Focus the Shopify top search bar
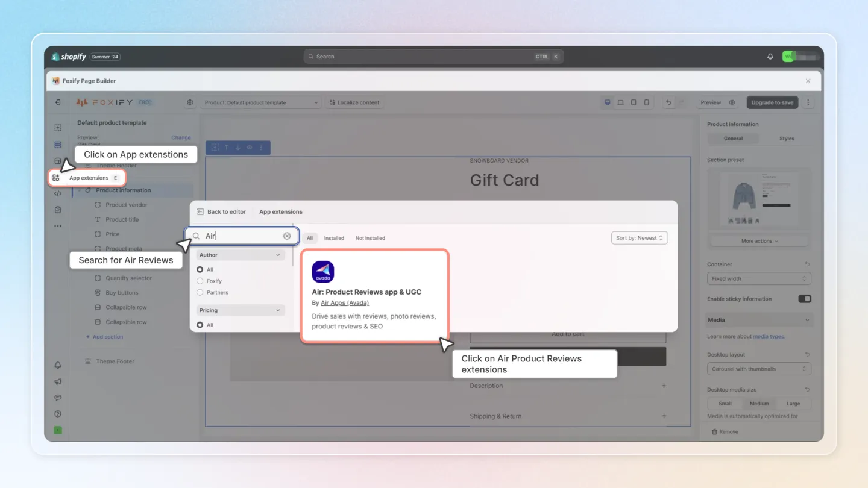The image size is (868, 488). (433, 57)
